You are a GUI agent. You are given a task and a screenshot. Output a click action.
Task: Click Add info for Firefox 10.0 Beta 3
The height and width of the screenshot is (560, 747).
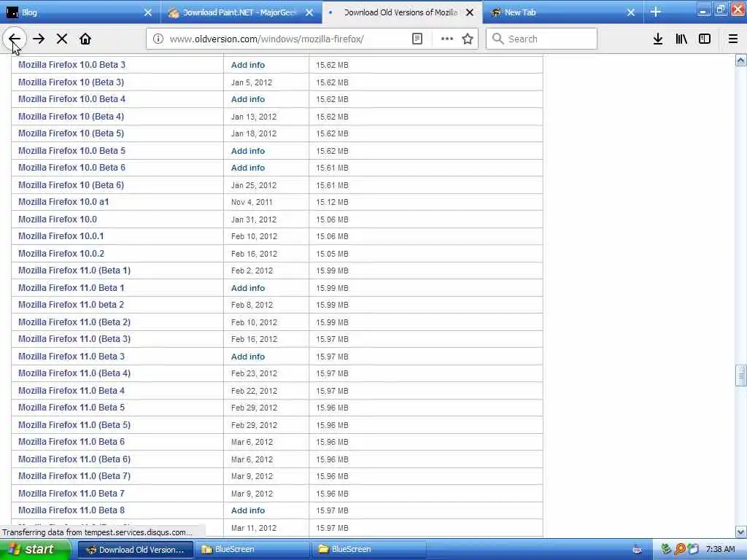248,65
